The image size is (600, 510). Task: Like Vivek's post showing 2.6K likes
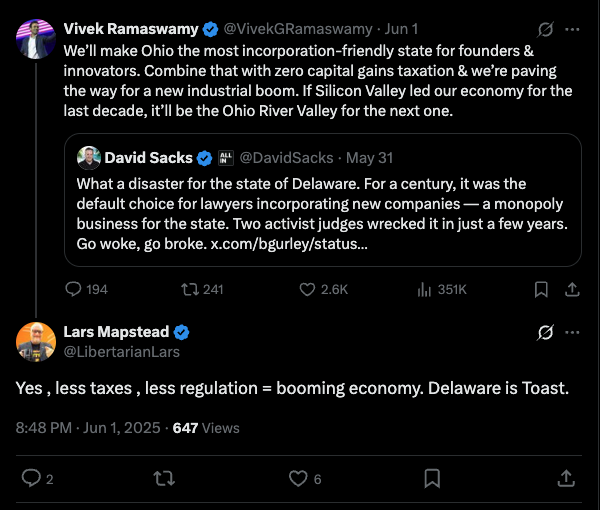point(323,290)
